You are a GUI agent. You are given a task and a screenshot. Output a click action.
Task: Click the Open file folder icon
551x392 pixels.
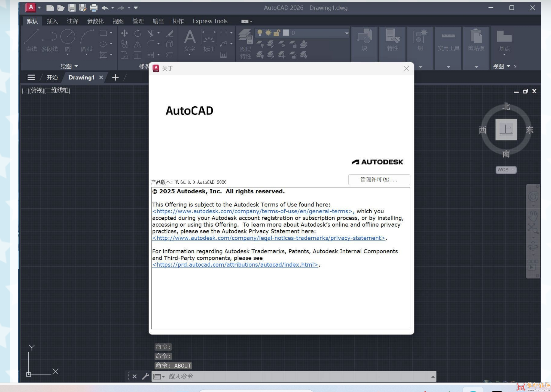point(60,8)
